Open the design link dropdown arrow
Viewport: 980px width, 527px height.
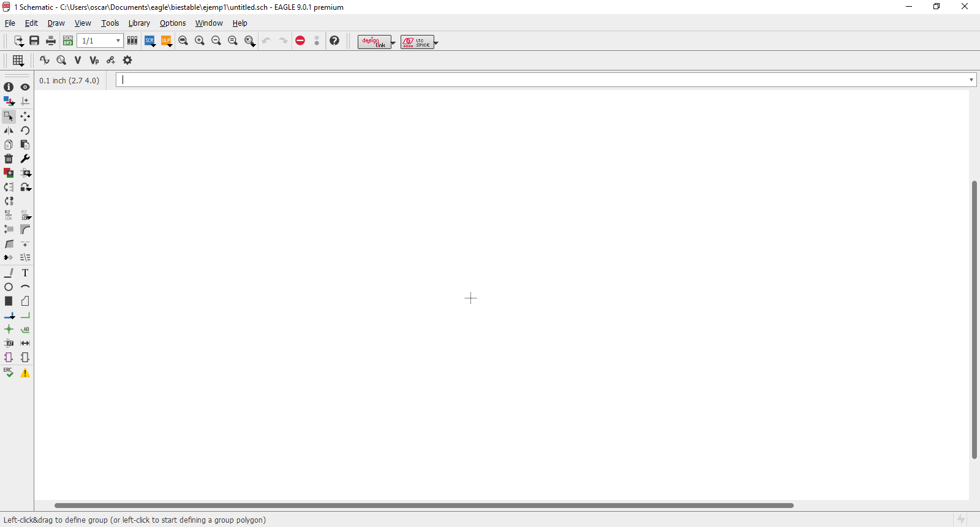click(x=393, y=43)
